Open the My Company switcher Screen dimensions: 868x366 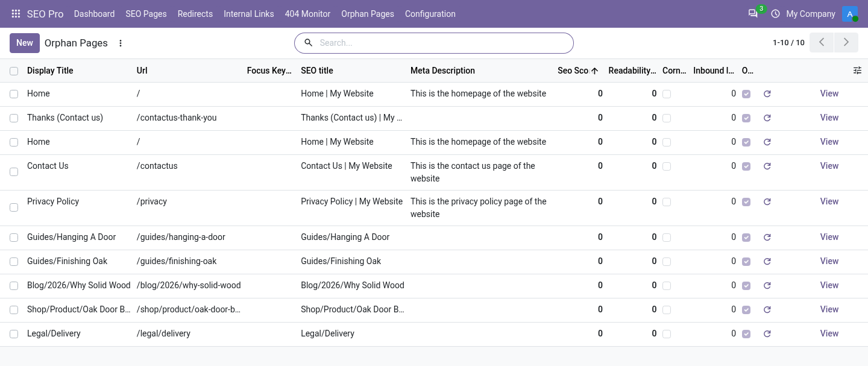tap(811, 14)
